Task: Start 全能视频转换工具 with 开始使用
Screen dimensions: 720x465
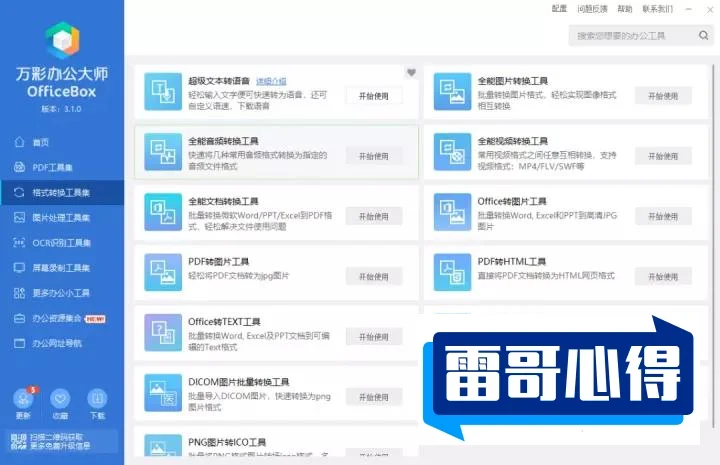Action: tap(663, 156)
